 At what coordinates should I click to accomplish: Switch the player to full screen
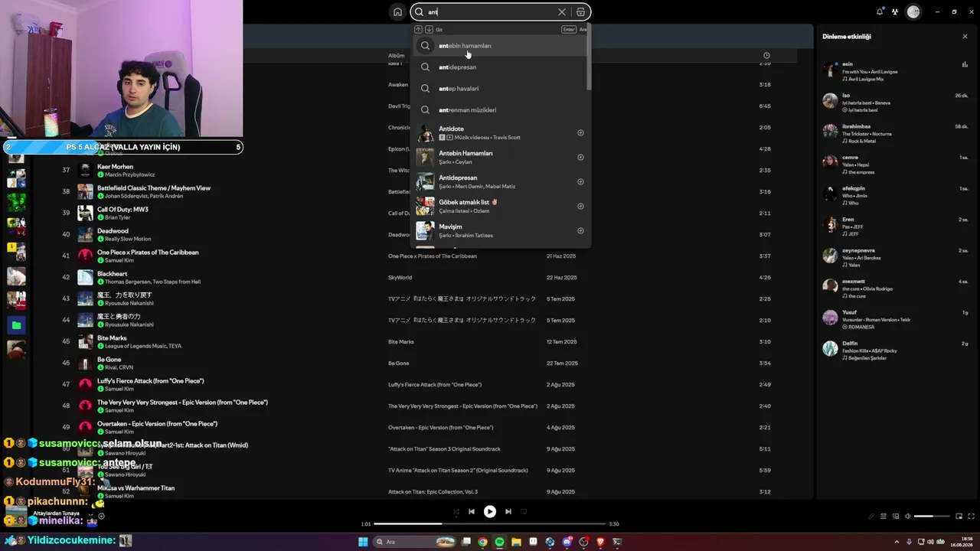click(971, 517)
